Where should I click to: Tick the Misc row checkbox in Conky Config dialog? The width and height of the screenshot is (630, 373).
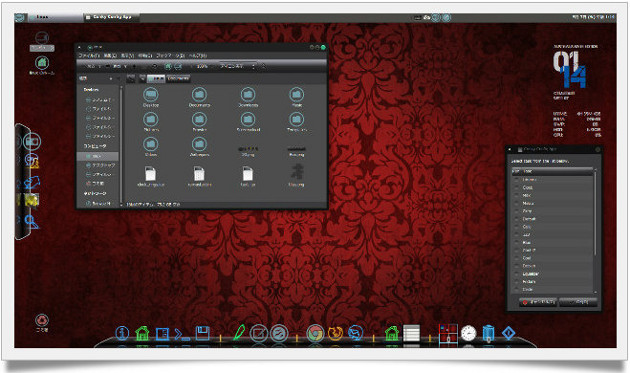click(x=517, y=195)
